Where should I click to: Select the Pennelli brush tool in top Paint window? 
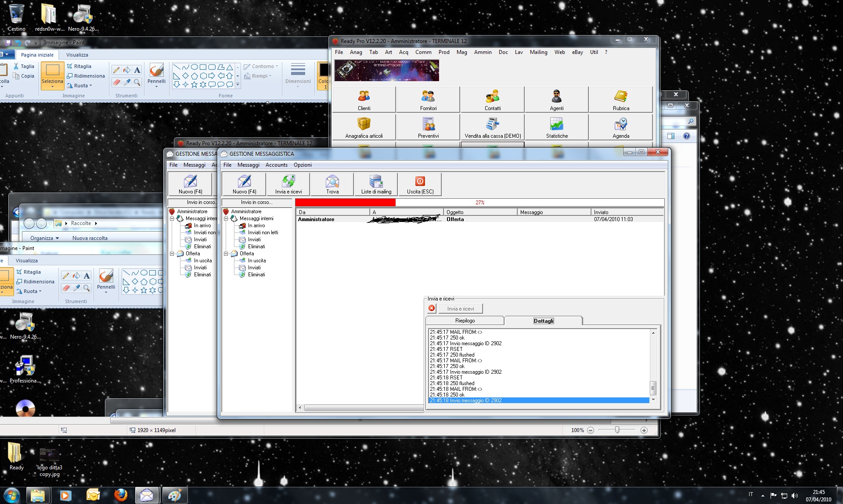pos(156,75)
